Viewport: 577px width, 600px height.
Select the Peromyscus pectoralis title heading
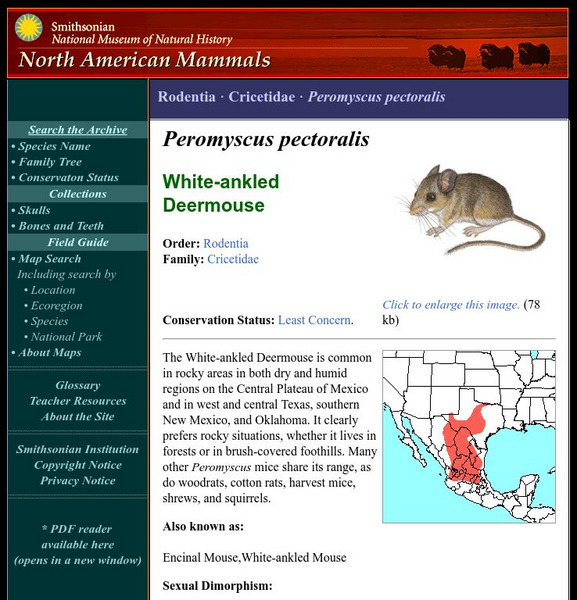pos(266,139)
